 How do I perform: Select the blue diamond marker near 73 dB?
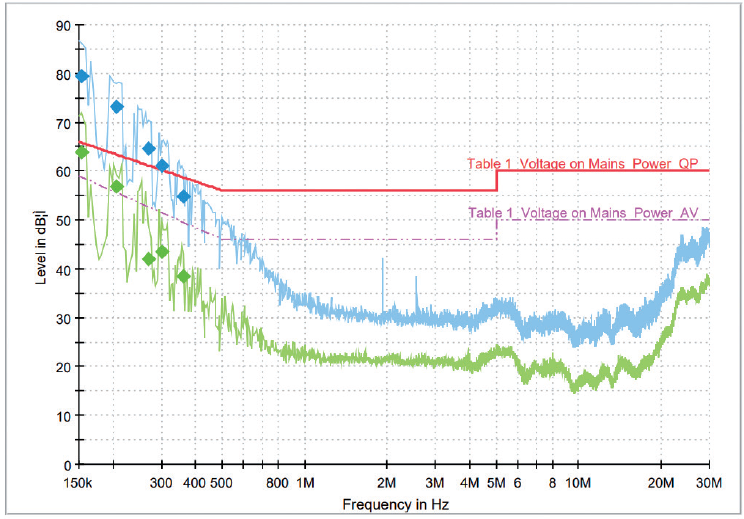117,107
